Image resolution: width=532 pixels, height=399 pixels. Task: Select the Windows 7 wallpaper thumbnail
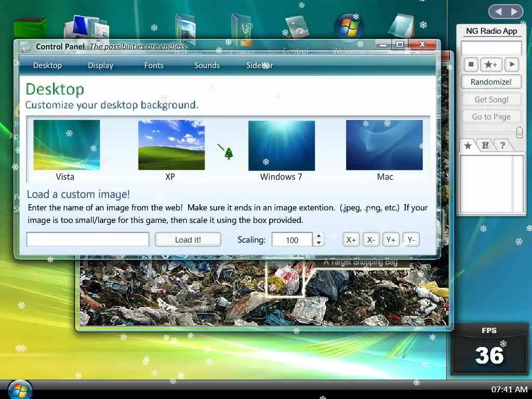click(x=282, y=145)
